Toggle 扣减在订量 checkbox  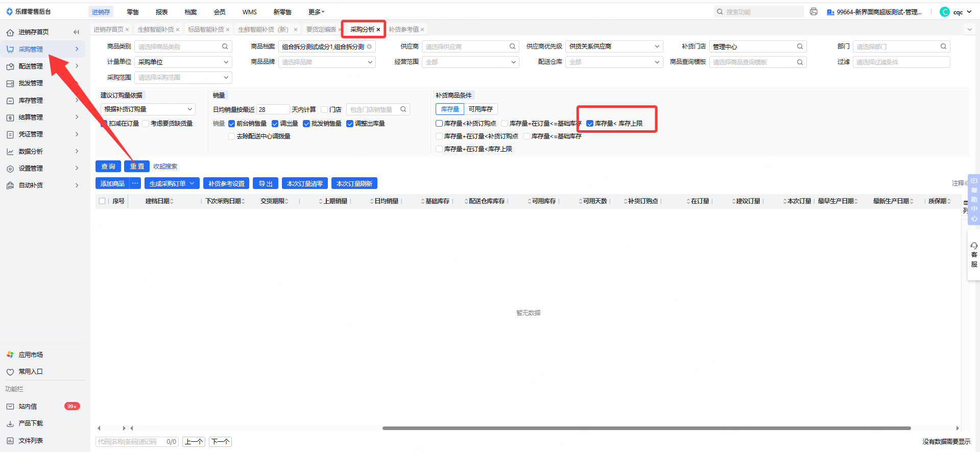pyautogui.click(x=104, y=124)
